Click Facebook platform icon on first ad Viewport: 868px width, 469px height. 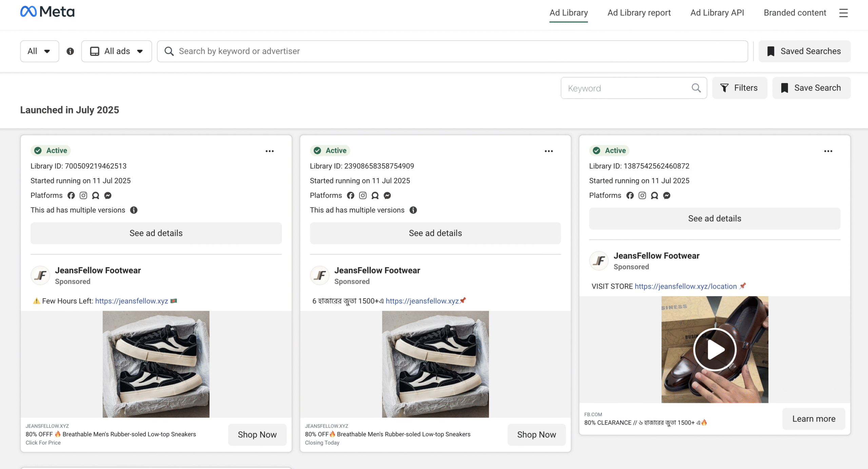[71, 196]
